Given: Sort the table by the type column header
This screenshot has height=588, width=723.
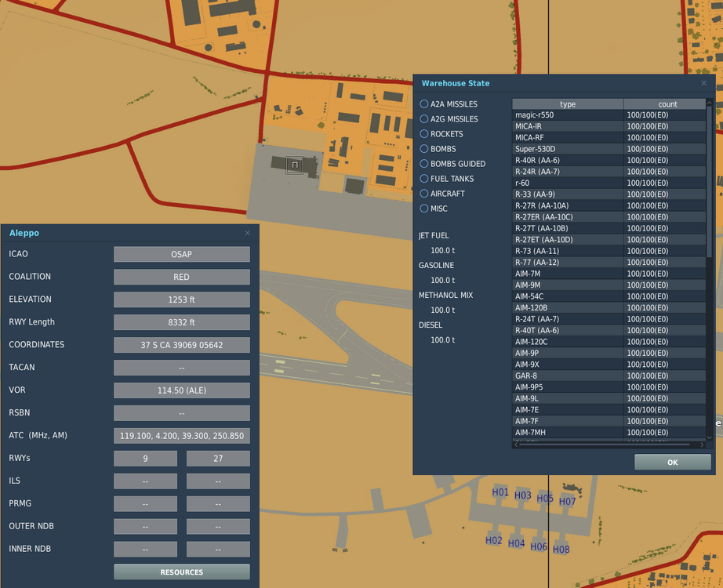Looking at the screenshot, I should click(x=568, y=104).
